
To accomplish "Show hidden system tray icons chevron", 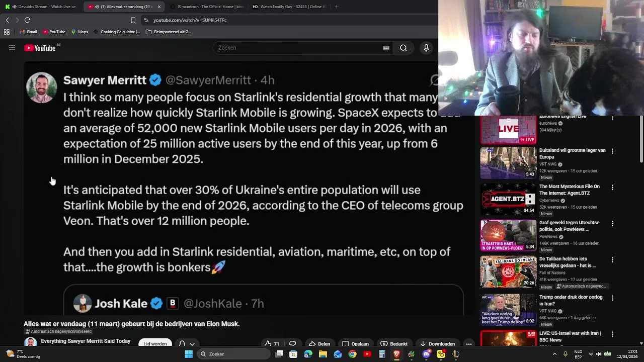I will click(x=554, y=354).
